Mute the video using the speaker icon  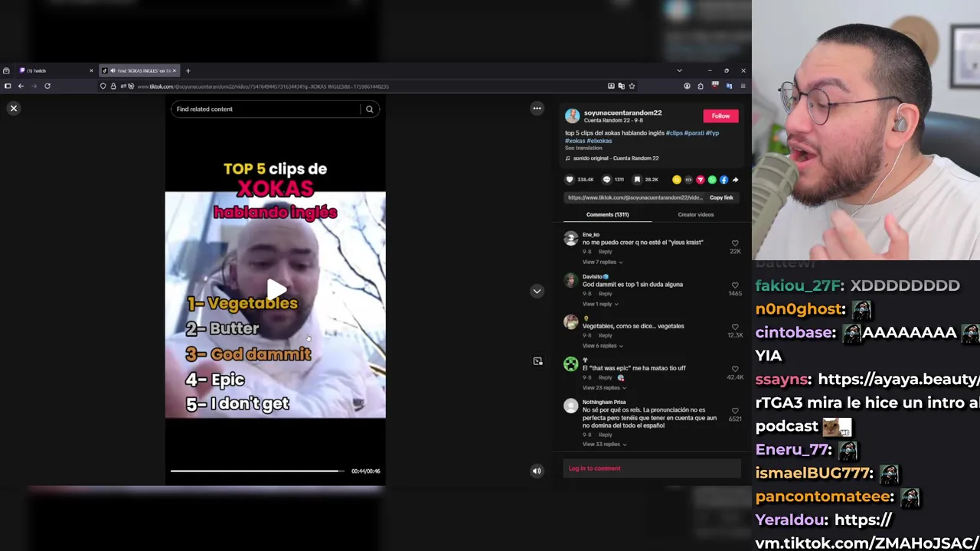537,471
